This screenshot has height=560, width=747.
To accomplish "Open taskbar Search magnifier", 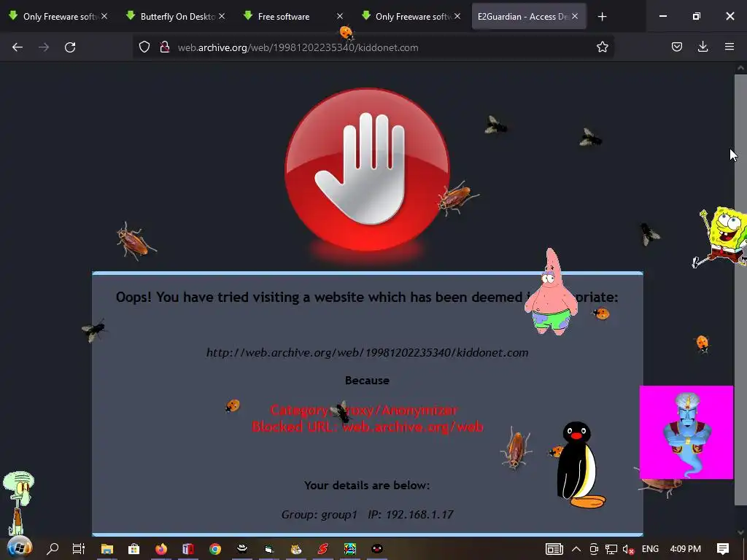I will point(53,548).
